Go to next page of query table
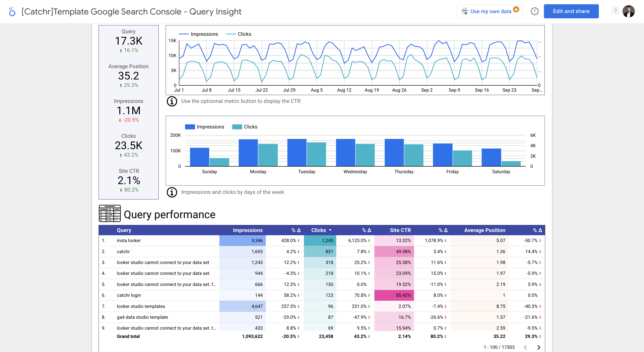 point(539,347)
